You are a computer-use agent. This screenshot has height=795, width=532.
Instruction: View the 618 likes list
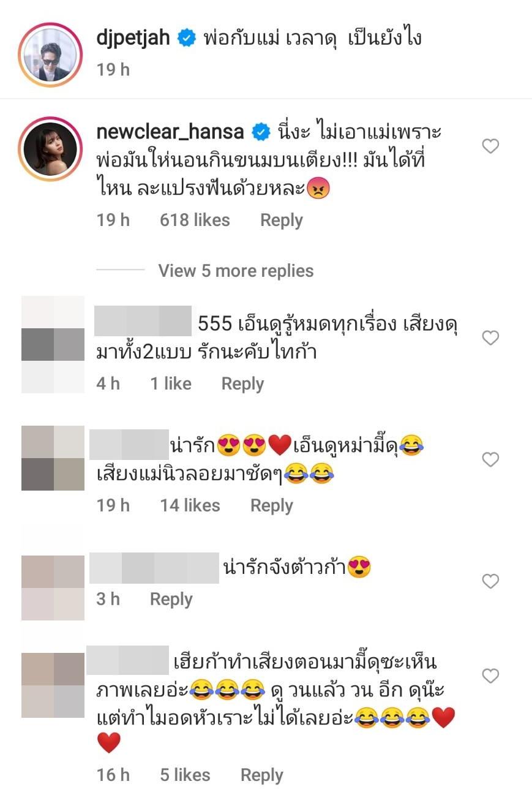(x=195, y=220)
